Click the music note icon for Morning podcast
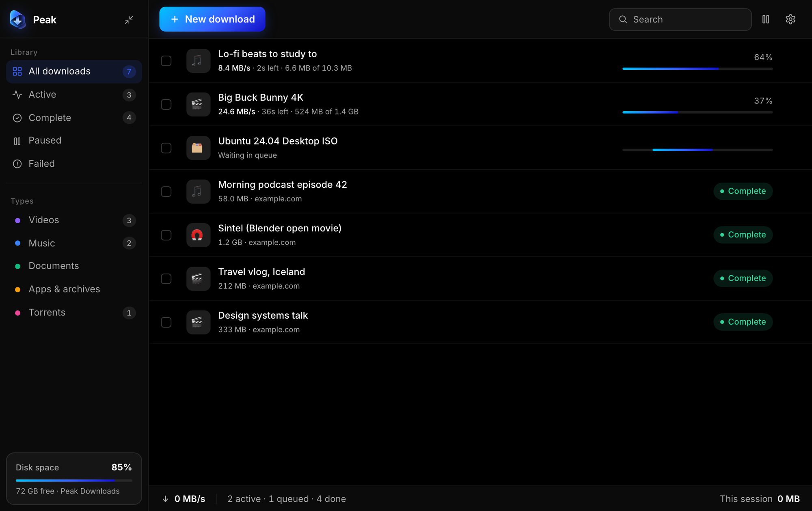The height and width of the screenshot is (511, 812). [198, 192]
